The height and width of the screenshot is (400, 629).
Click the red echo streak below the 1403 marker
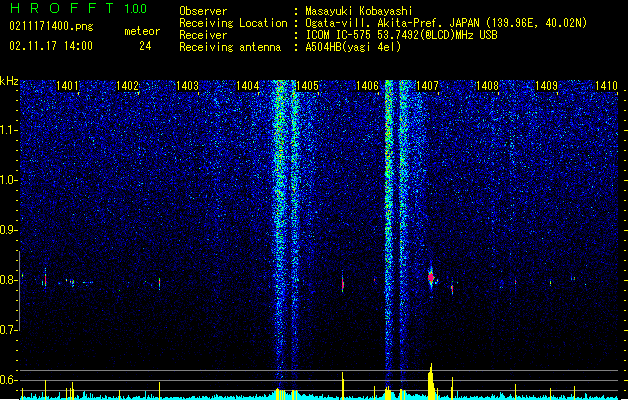point(159,283)
